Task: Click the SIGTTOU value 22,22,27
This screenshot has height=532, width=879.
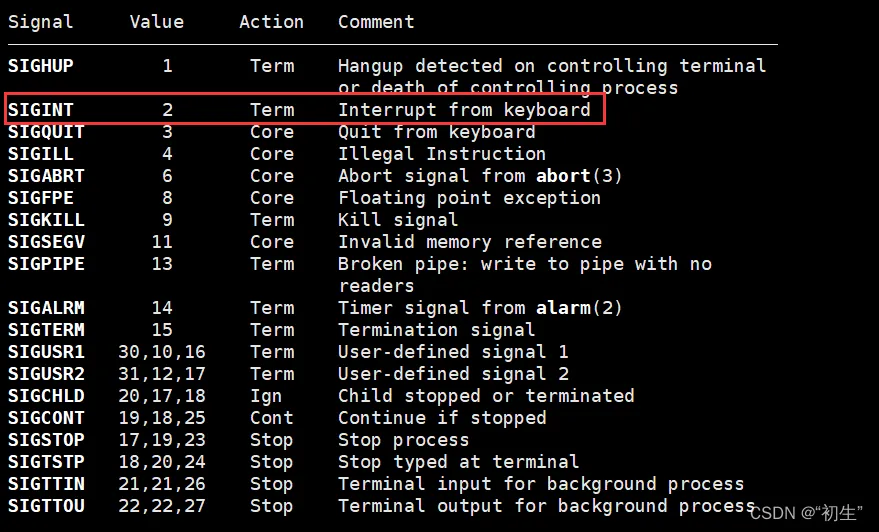Action: coord(167,506)
